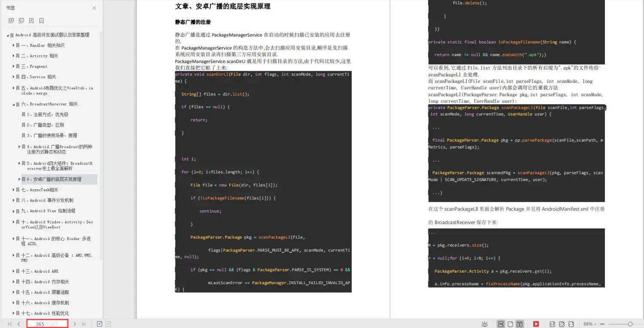644x328 pixels.
Task: Open bookmark 1、注册方式，优先级
Action: click(48, 115)
